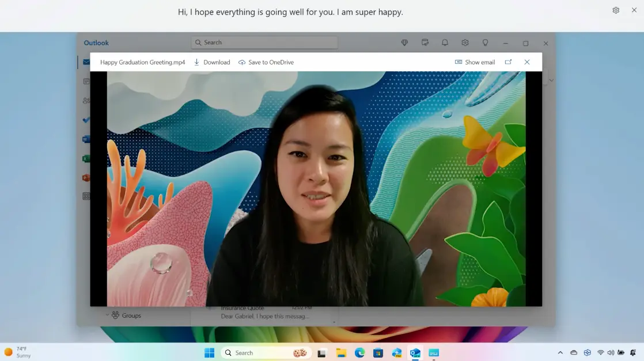Click Show email in preview toolbar
The image size is (644, 361).
[x=475, y=62]
